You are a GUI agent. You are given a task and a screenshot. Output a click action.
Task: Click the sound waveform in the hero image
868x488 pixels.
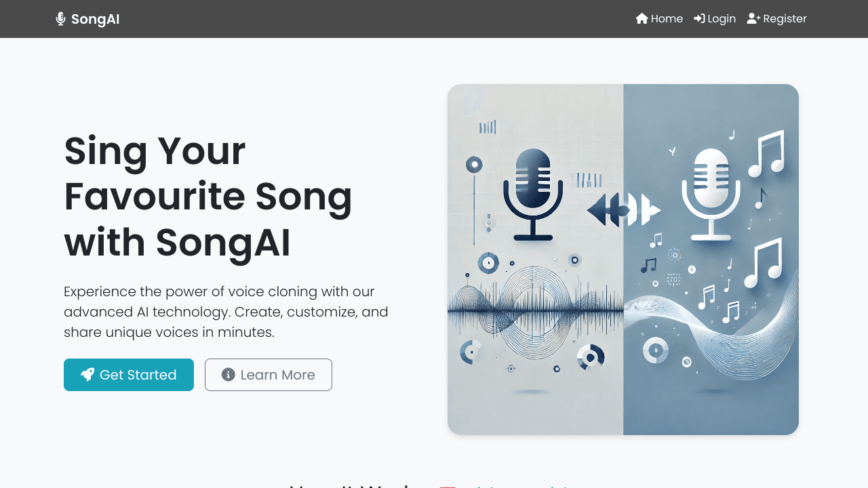coord(536,310)
